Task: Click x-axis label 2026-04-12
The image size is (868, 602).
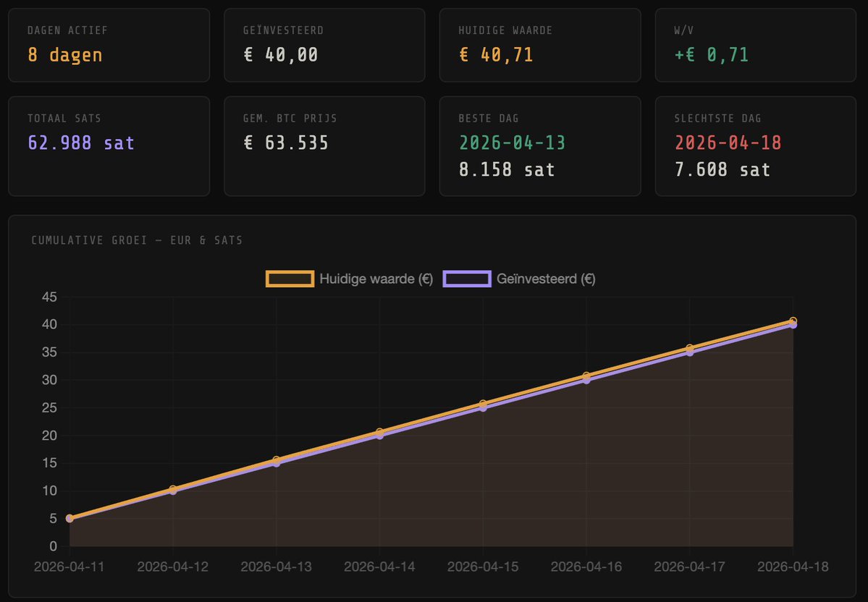Action: point(173,567)
